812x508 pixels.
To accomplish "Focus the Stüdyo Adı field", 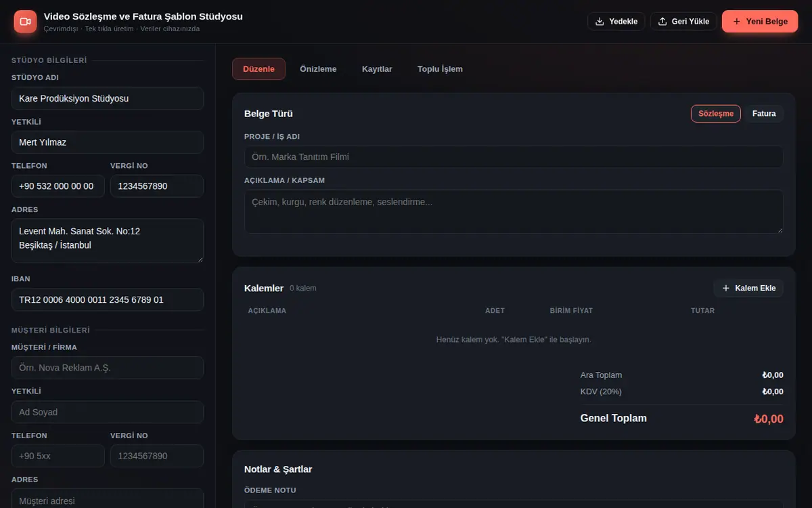I will pos(108,98).
